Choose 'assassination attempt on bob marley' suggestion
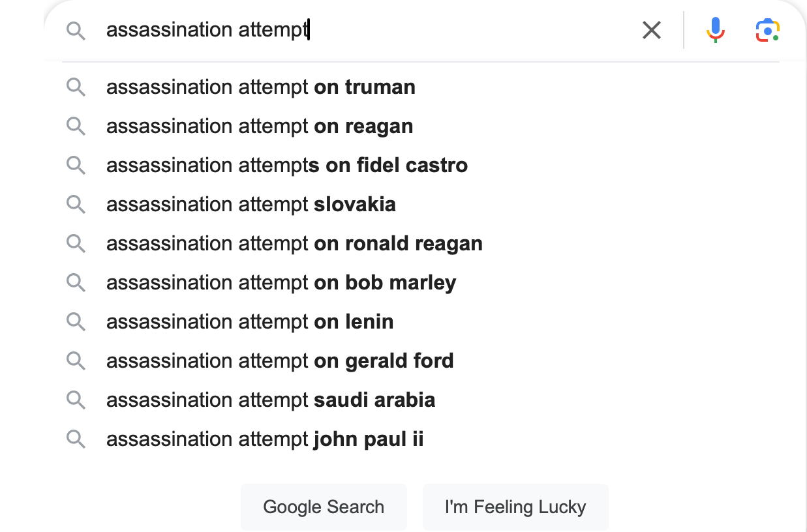 pos(281,282)
